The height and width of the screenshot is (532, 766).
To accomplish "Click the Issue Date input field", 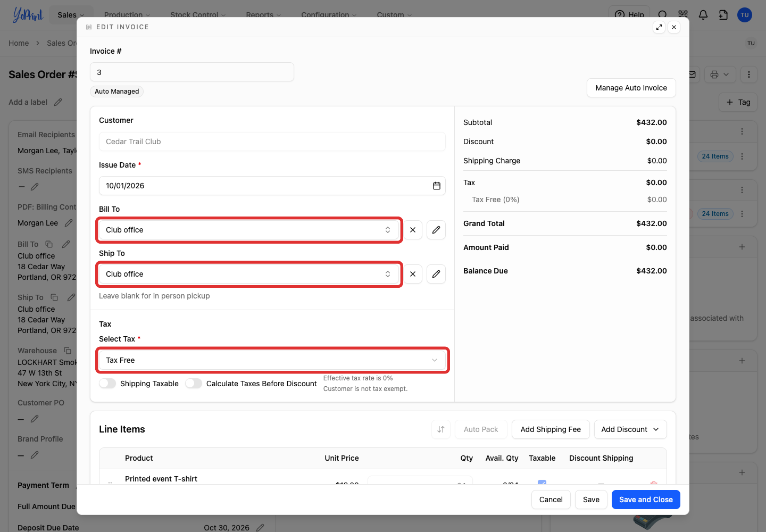I will tap(272, 186).
